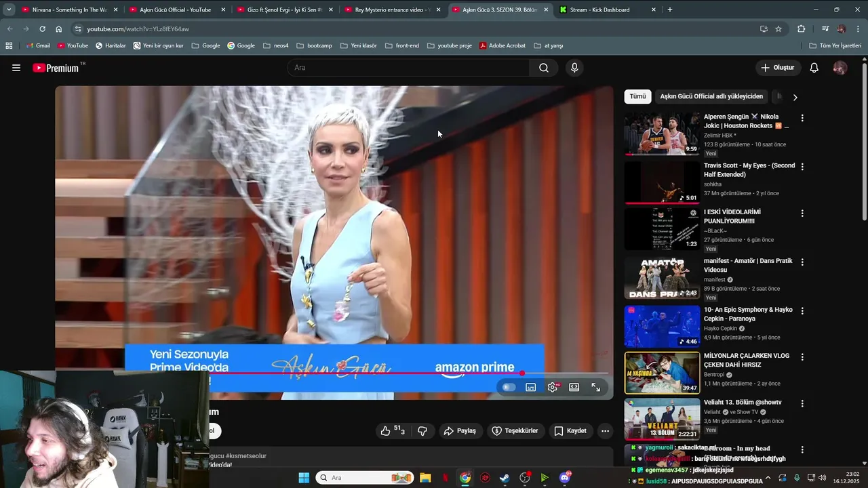
Task: Open the Windows Start menu
Action: click(x=304, y=478)
